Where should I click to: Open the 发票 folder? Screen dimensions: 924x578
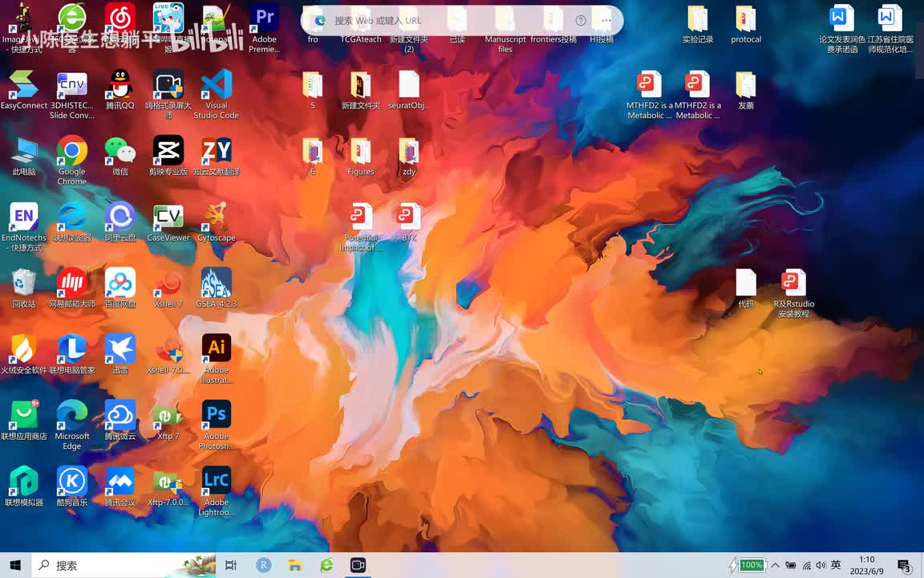tap(746, 90)
